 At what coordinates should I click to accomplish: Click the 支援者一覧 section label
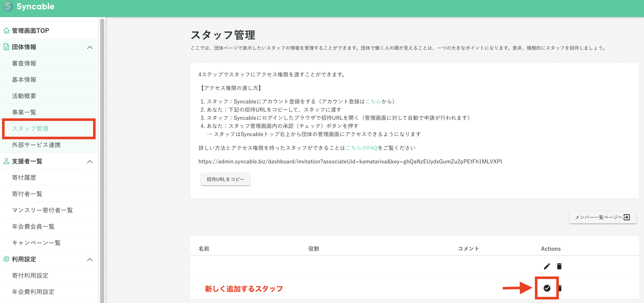[27, 161]
